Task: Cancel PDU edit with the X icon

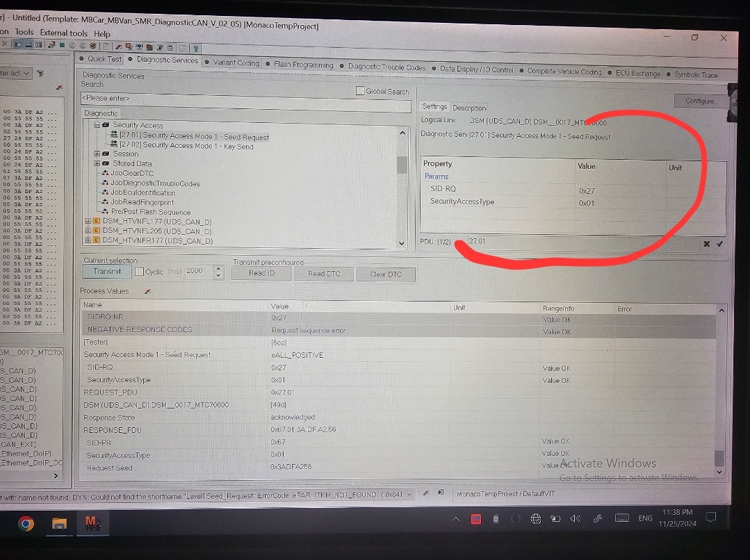Action: tap(706, 244)
